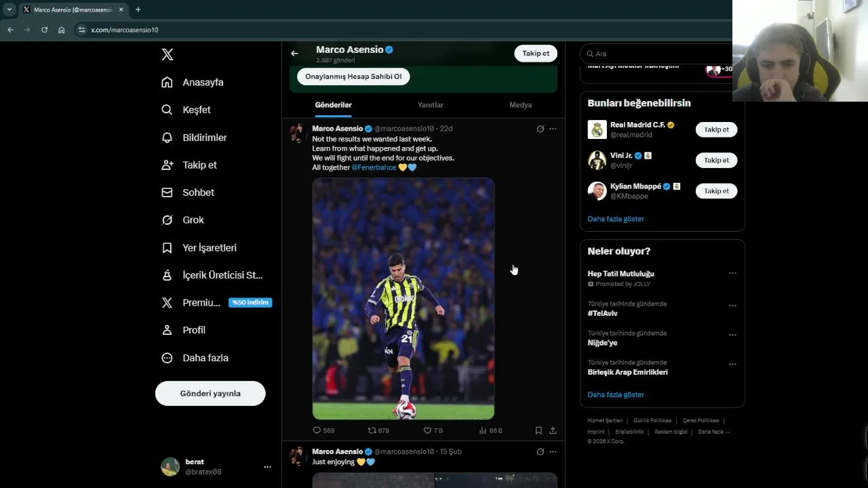The width and height of the screenshot is (868, 488).
Task: Click Grok icon on Just enjoying tweet
Action: (x=540, y=451)
